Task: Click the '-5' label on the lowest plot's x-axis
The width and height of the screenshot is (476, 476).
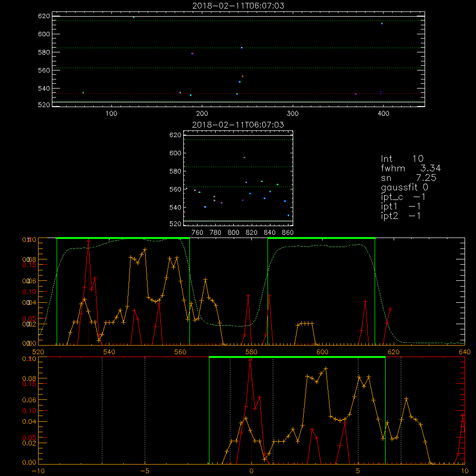Action: click(145, 471)
